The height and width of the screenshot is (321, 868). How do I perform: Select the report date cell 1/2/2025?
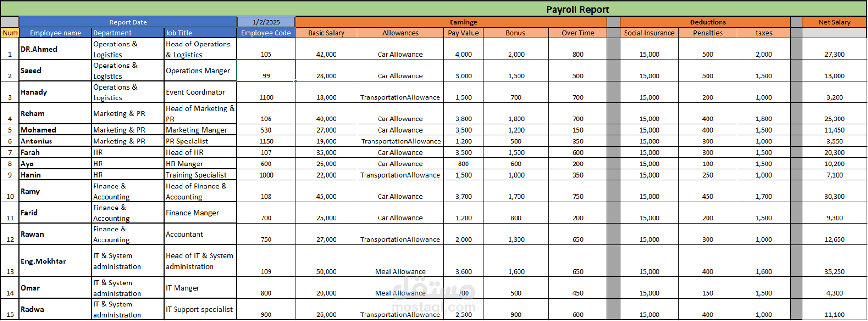click(266, 22)
